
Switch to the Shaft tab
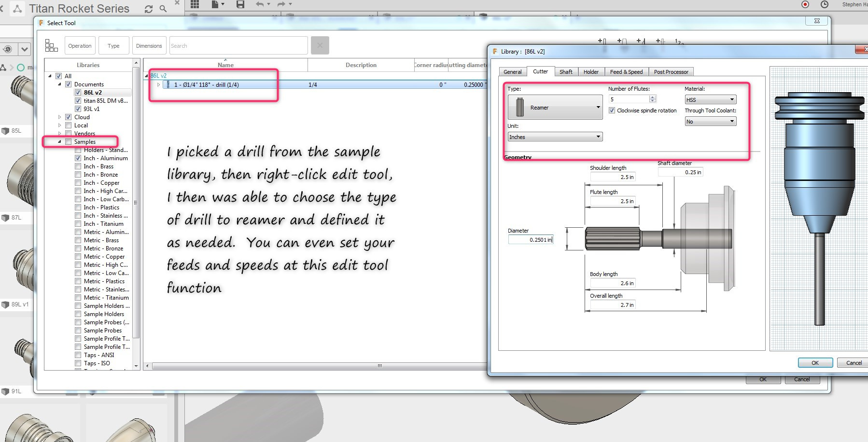coord(566,72)
